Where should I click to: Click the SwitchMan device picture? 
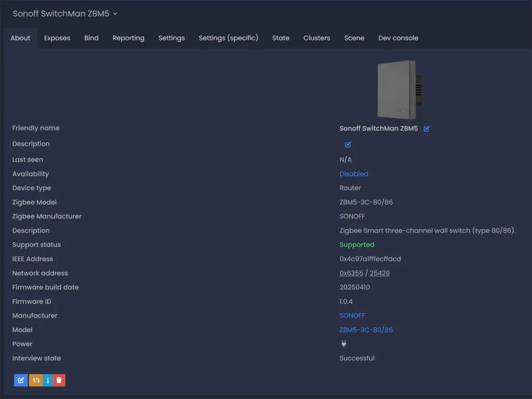coord(396,89)
